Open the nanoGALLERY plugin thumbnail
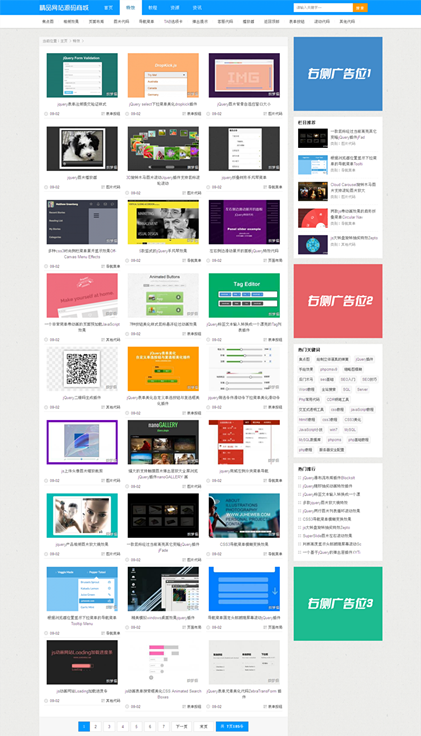This screenshot has width=421, height=736. pos(163,442)
